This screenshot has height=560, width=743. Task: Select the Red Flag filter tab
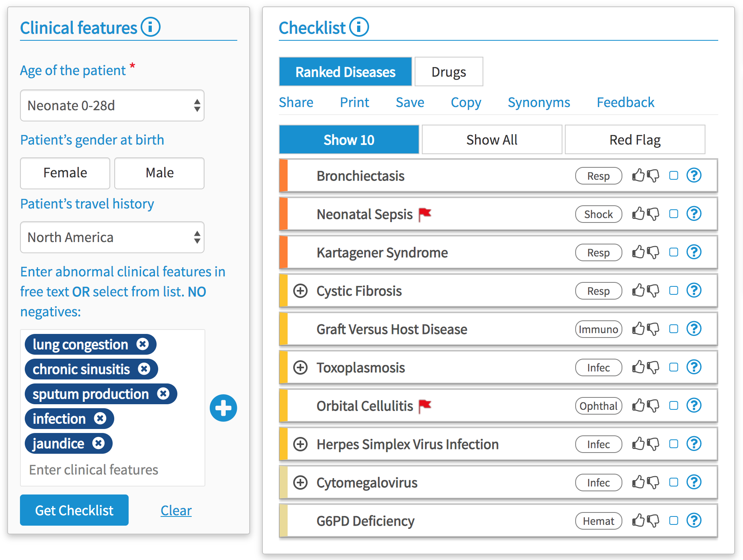635,140
